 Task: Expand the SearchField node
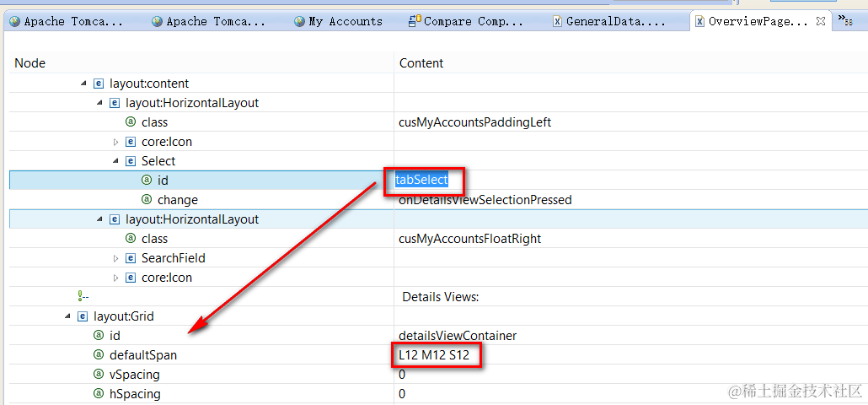[x=115, y=258]
